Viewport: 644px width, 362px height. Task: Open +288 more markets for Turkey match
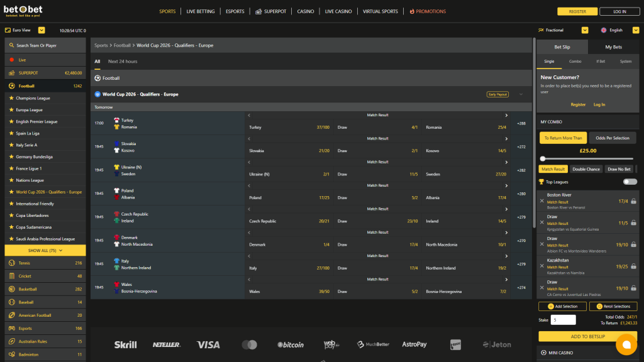click(x=521, y=123)
